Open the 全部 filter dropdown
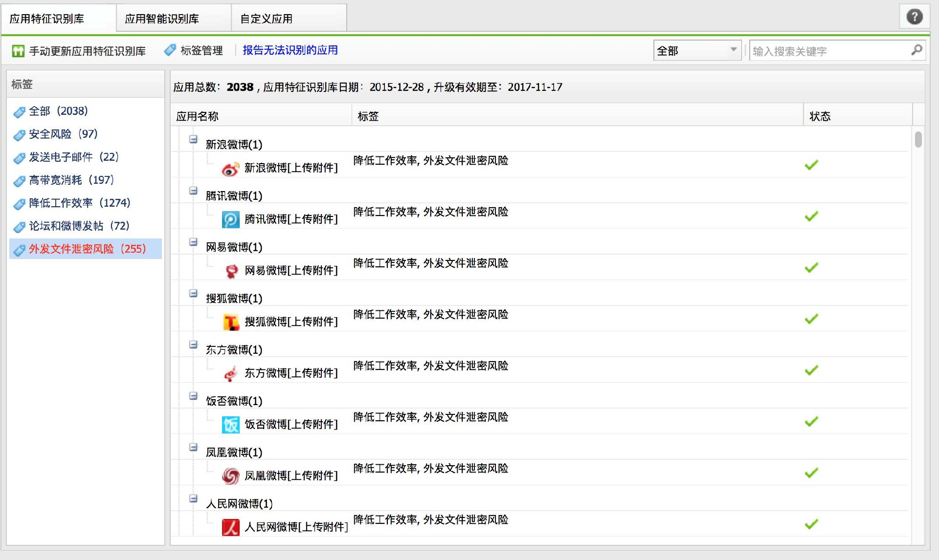The width and height of the screenshot is (939, 560). 697,50
